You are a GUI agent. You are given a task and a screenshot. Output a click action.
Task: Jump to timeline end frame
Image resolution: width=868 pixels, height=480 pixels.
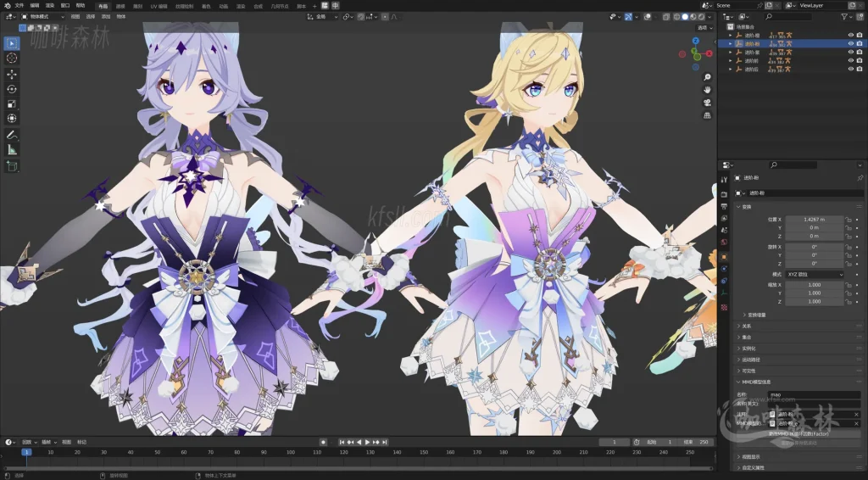point(384,442)
